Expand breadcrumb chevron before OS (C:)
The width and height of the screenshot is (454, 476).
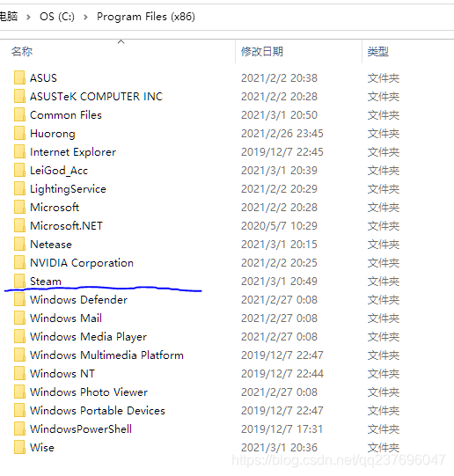[28, 18]
